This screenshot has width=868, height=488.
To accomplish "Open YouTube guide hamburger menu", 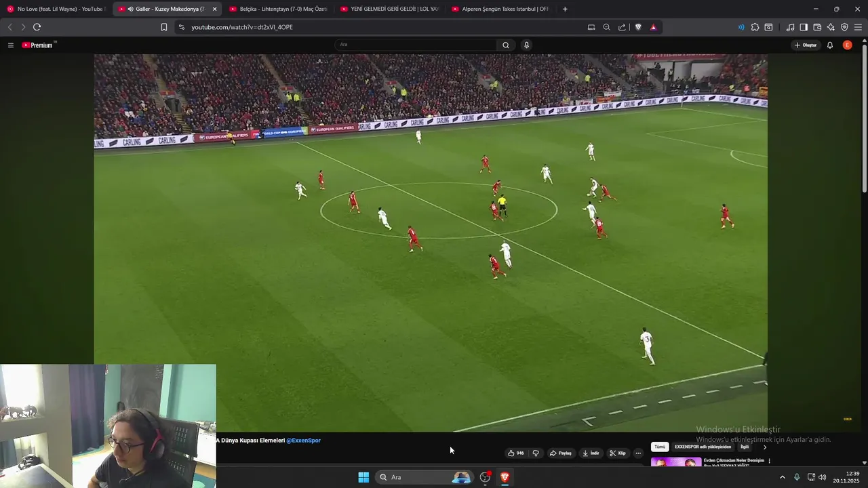I will 11,45.
